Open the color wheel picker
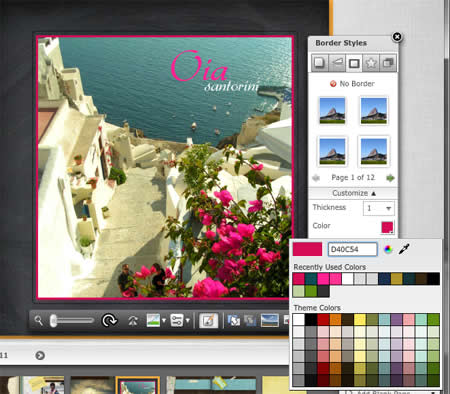Screen dimensions: 450x394 tap(388, 249)
